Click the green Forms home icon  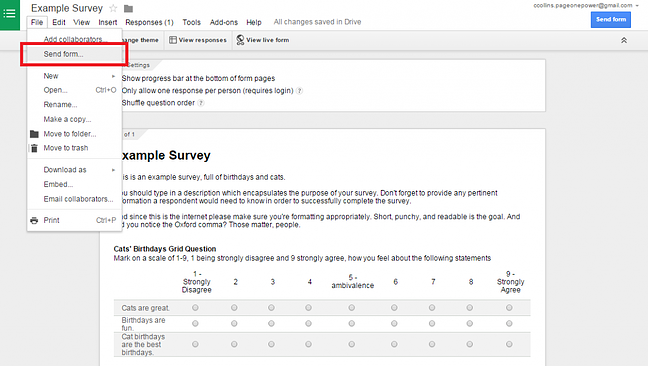point(10,14)
